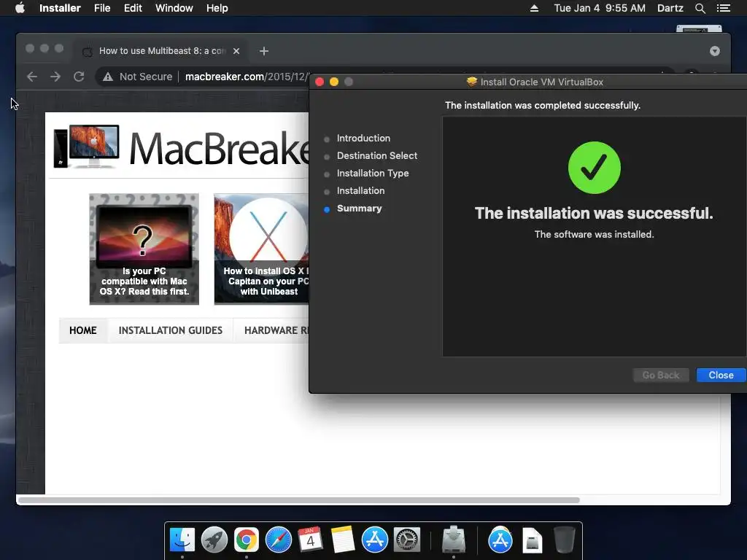Open Notification Center list icon
Screen dimensions: 747x560
coord(723,8)
